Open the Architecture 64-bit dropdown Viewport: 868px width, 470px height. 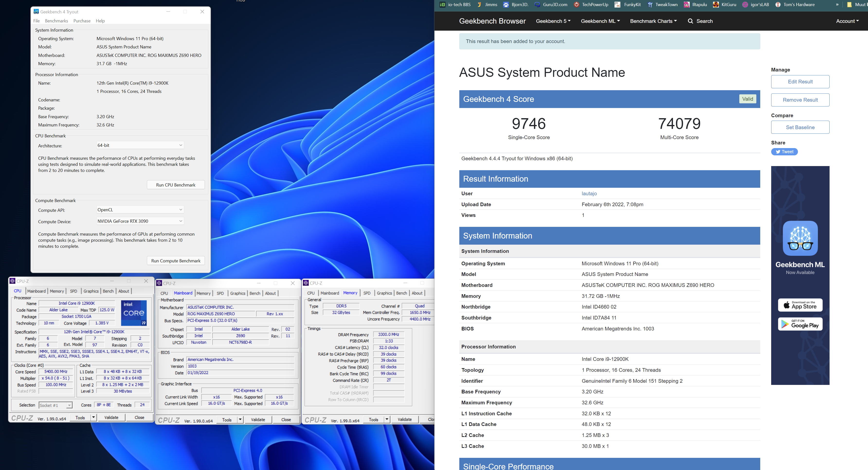[140, 145]
